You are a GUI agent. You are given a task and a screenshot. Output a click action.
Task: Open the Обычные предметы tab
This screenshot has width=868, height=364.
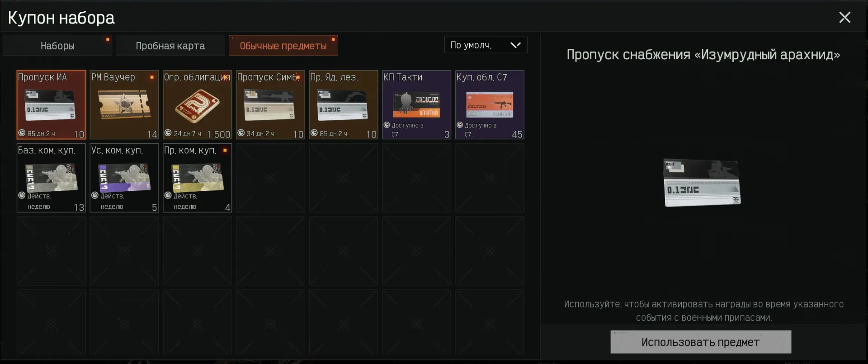(x=283, y=46)
